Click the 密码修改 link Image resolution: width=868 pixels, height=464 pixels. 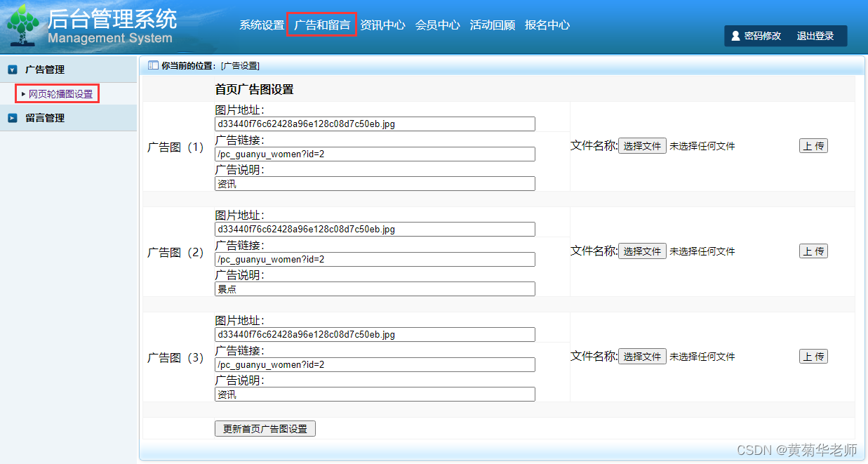(x=763, y=36)
